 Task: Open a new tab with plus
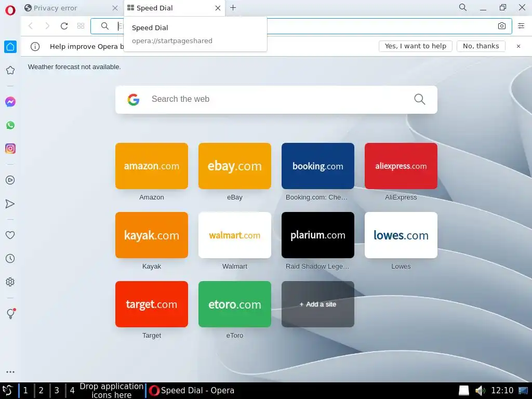tap(233, 8)
